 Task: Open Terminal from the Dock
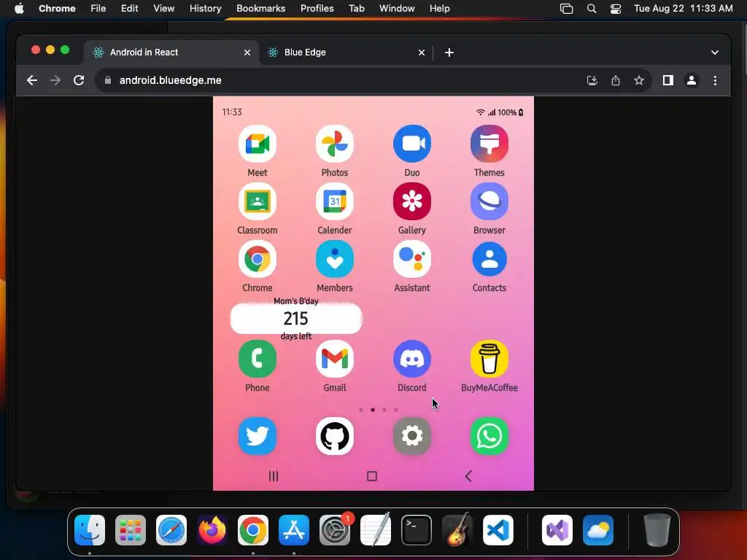[x=417, y=530]
